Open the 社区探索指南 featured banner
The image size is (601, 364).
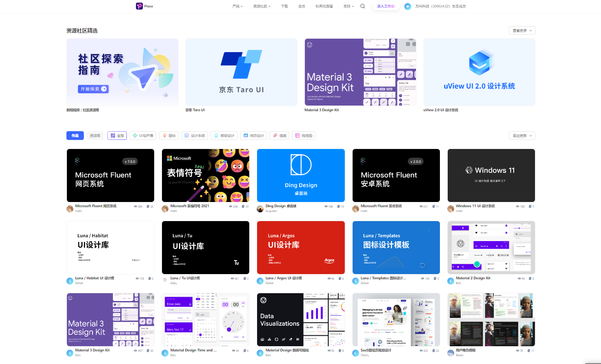click(x=122, y=72)
